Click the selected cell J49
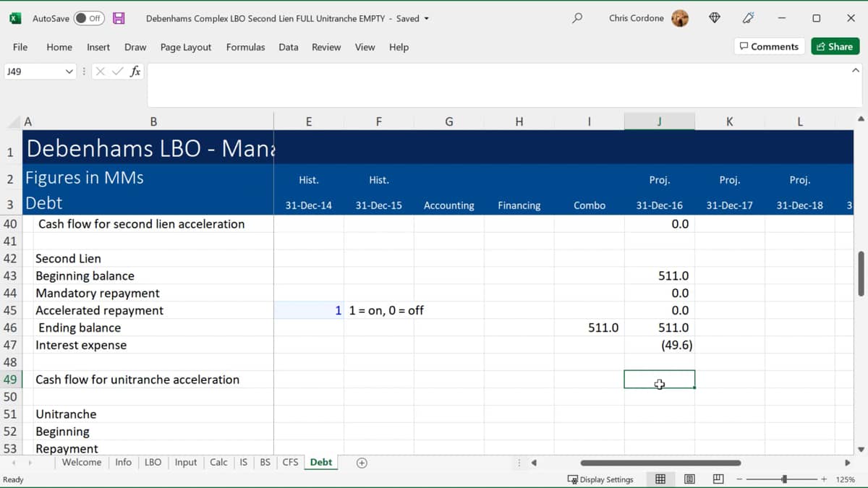 click(659, 380)
